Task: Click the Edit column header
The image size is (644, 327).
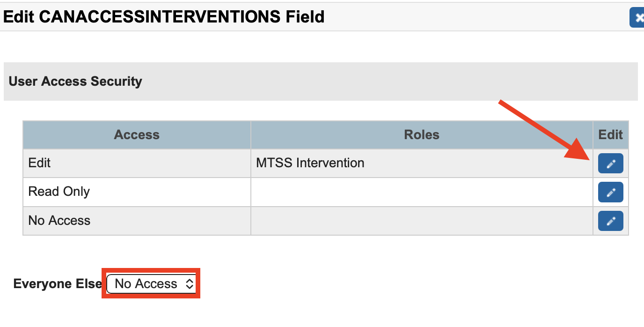Action: click(x=610, y=135)
